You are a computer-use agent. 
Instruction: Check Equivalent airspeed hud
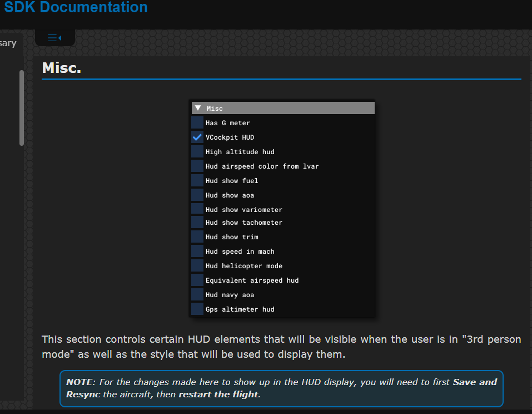[197, 280]
